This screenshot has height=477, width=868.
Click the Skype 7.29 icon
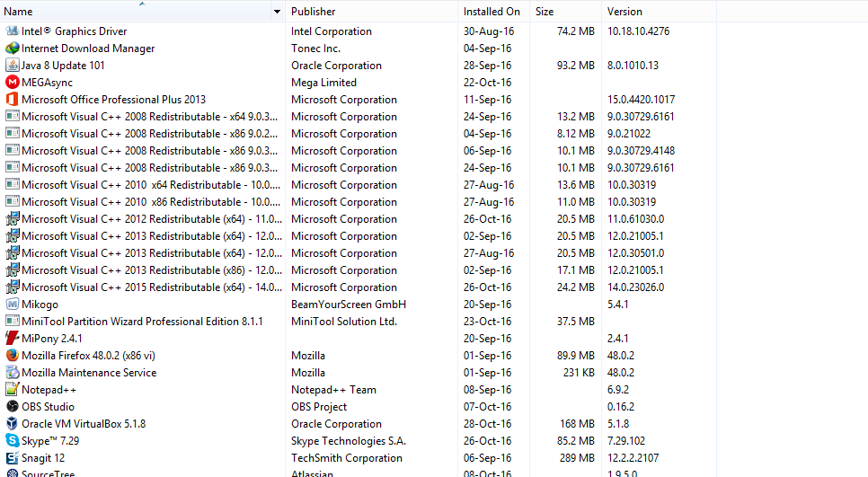[x=13, y=440]
